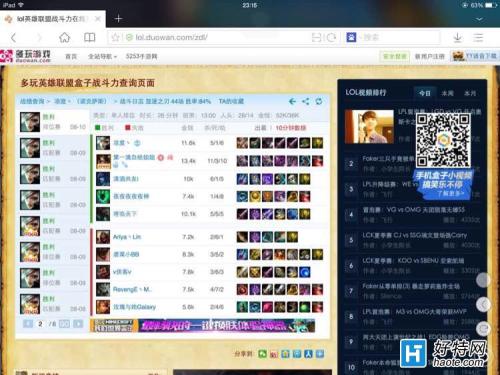Click the duowan.com site logo
Viewport: 500px width, 375px height.
click(25, 56)
